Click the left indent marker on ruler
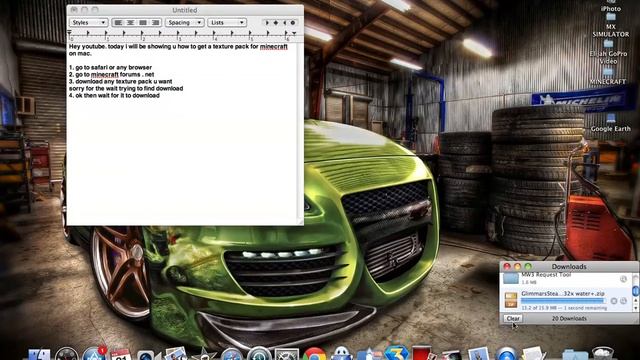Image resolution: width=640 pixels, height=360 pixels. pyautogui.click(x=70, y=33)
